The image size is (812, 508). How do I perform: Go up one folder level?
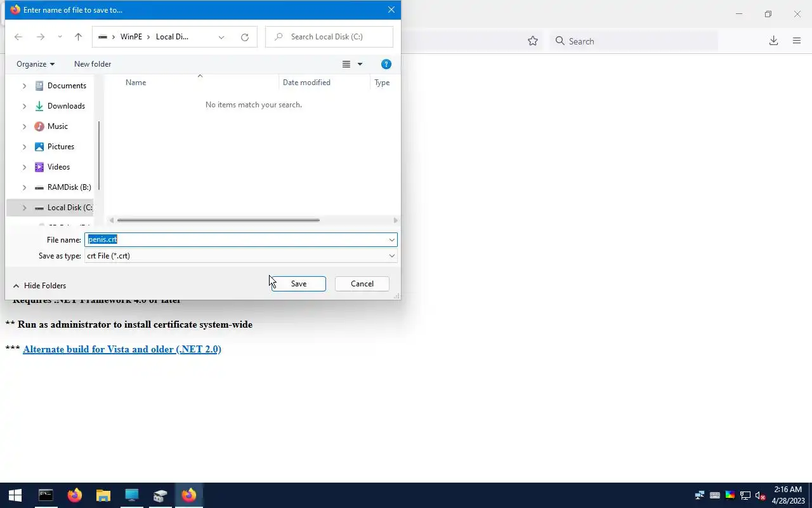click(79, 37)
